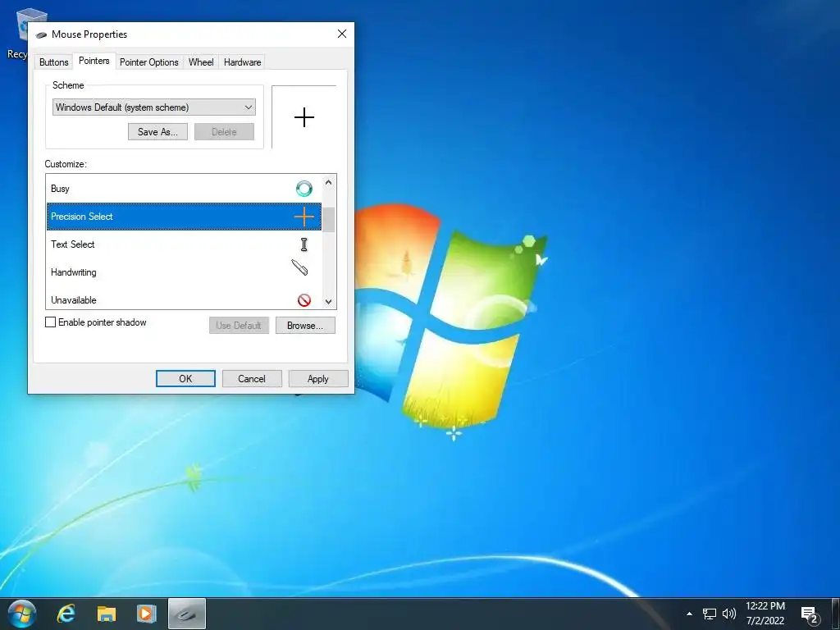Confirm with the OK button
840x630 pixels.
185,379
